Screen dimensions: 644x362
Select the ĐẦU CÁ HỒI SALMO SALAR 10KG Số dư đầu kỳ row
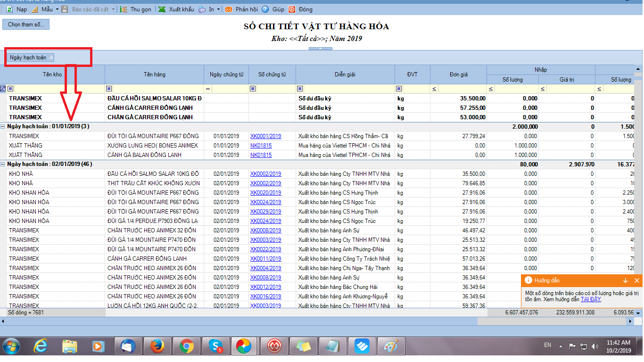321,98
